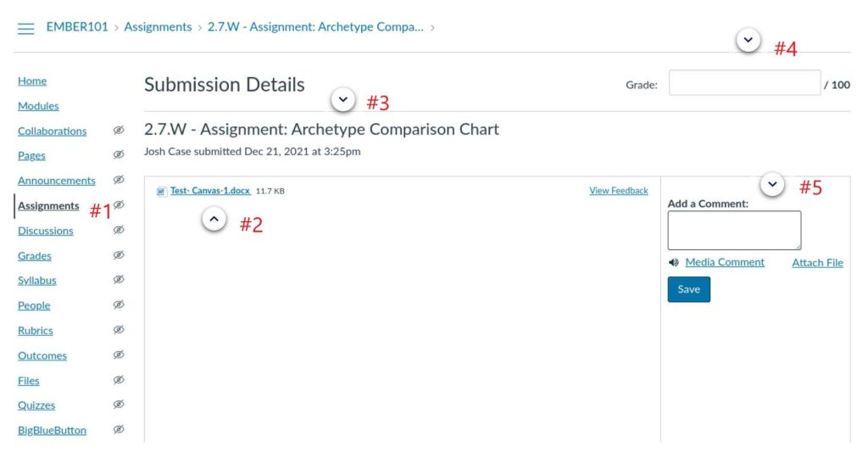The height and width of the screenshot is (469, 868).
Task: Open Modules in the course navigation
Action: pyautogui.click(x=38, y=106)
